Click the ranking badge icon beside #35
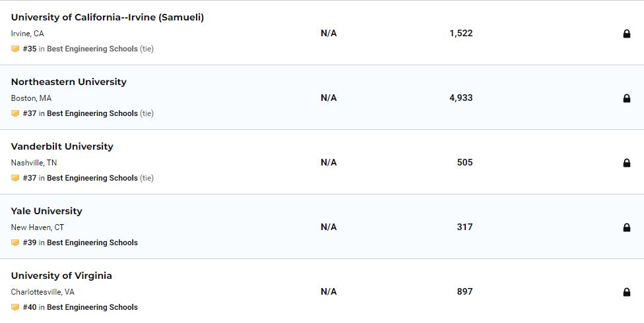This screenshot has height=323, width=644. (x=15, y=49)
